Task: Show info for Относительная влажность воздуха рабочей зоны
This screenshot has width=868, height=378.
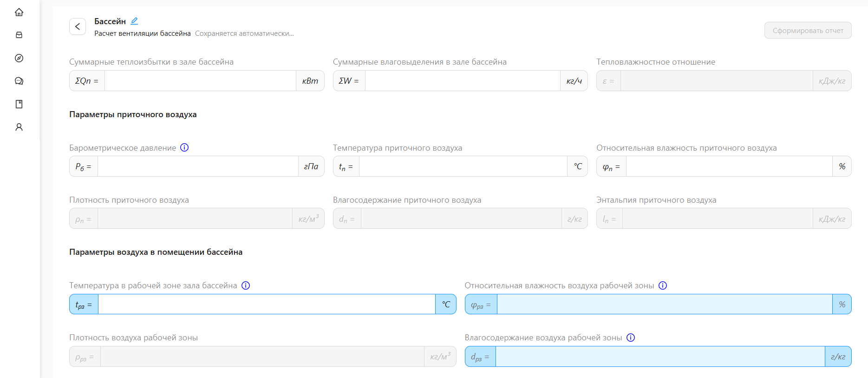Action: (x=663, y=285)
